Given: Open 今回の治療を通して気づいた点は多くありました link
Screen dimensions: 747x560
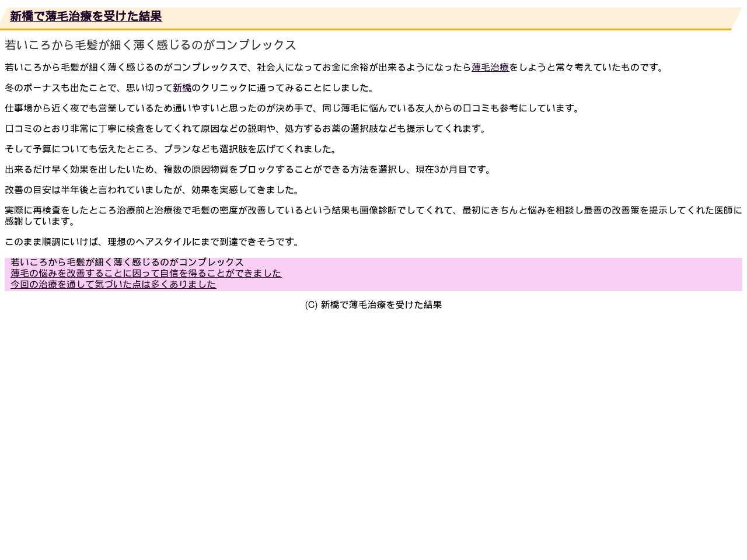Looking at the screenshot, I should tap(113, 284).
